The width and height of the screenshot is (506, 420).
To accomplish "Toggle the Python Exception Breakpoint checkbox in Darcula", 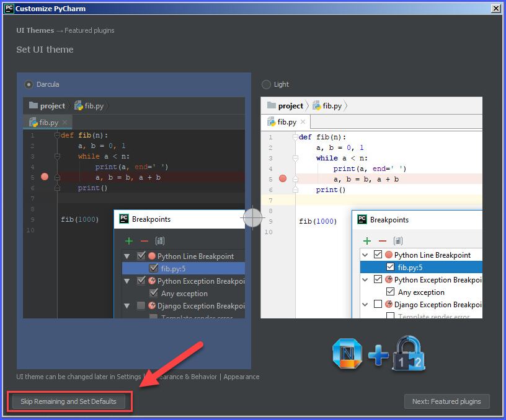I will (x=141, y=281).
